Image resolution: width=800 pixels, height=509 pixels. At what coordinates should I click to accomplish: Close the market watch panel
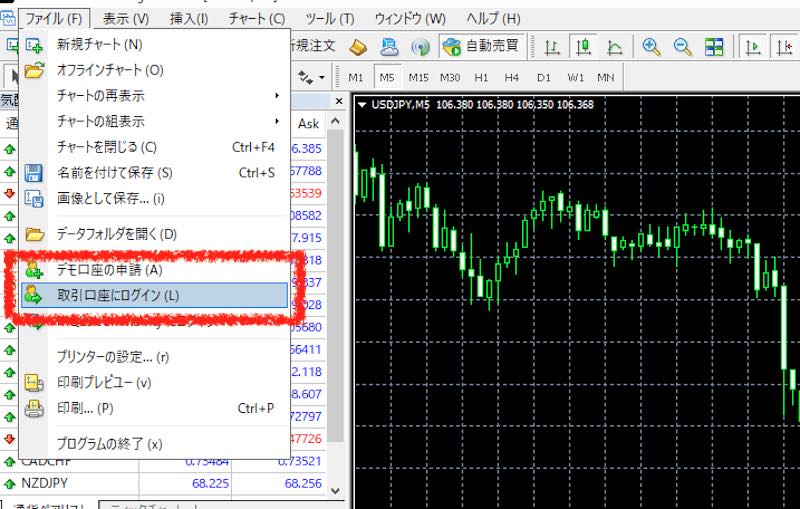[339, 101]
